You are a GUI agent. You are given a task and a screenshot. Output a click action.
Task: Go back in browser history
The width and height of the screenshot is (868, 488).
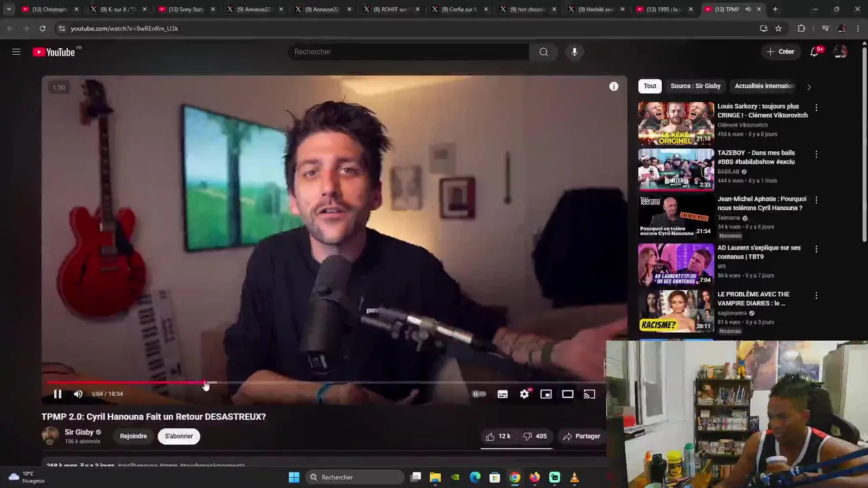tap(9, 28)
